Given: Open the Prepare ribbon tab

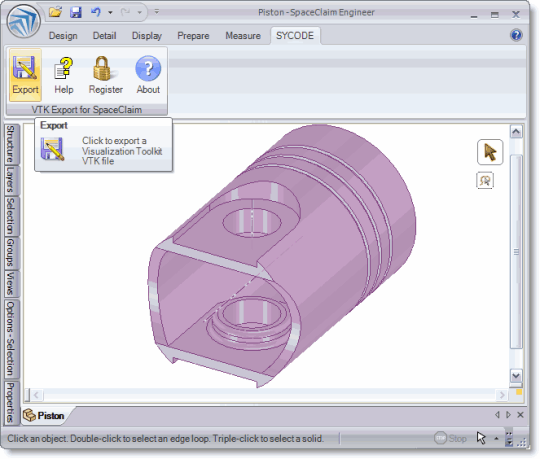Looking at the screenshot, I should [193, 36].
